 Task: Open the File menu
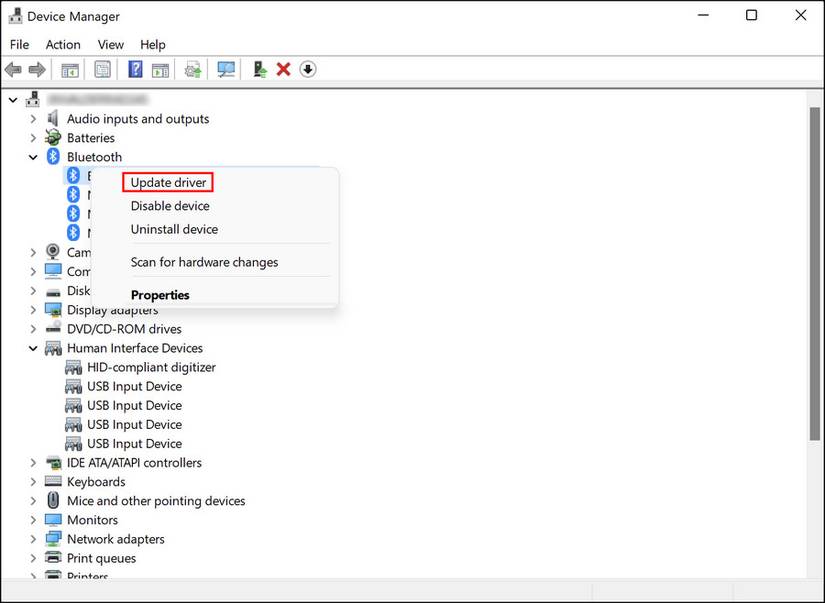click(x=19, y=45)
